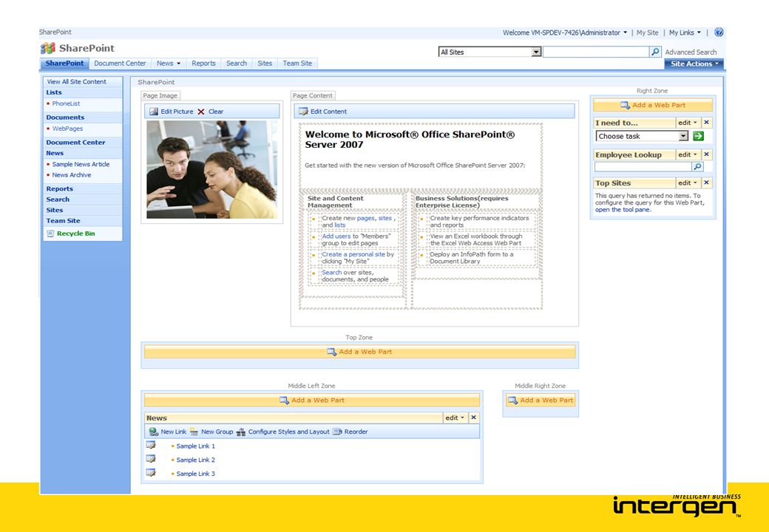Click the SharePoint logo icon
This screenshot has height=532, width=769.
pyautogui.click(x=47, y=48)
